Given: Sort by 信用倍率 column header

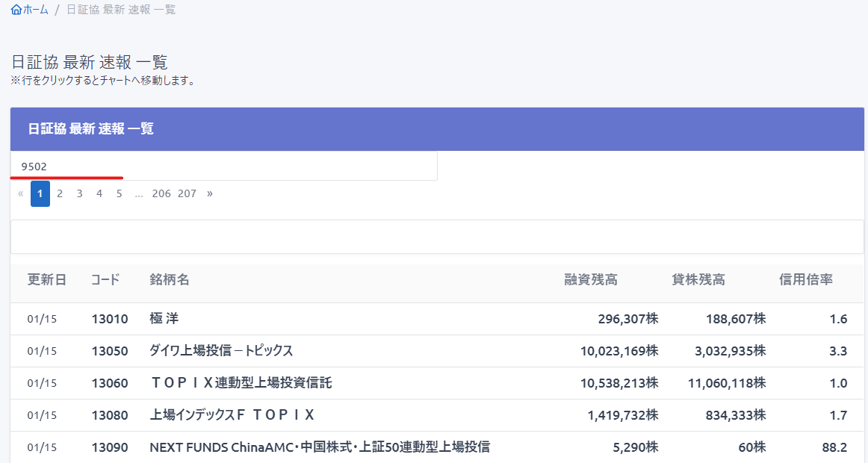Looking at the screenshot, I should click(x=806, y=280).
